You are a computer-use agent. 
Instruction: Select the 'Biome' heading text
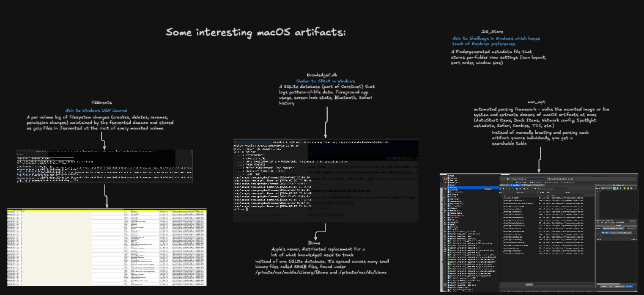click(314, 243)
